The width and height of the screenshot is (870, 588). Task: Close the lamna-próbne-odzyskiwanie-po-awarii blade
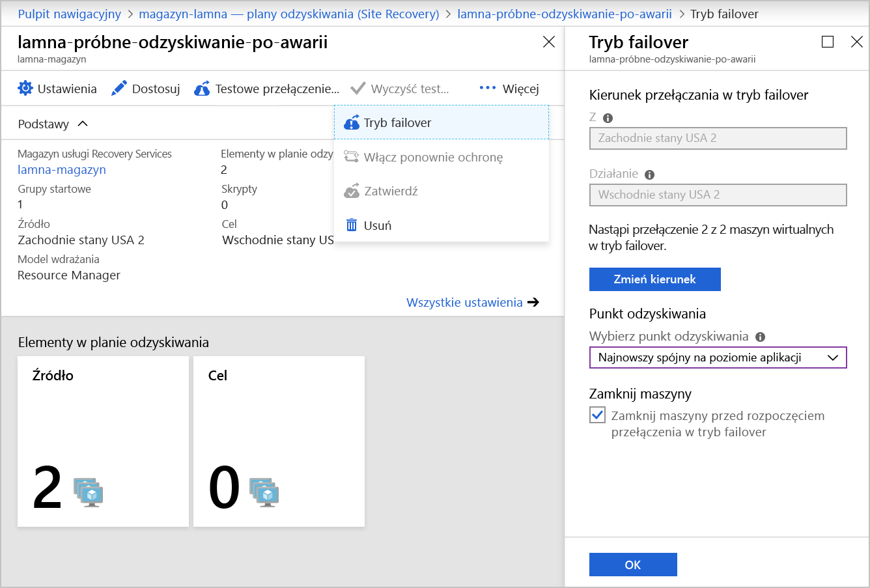[x=549, y=42]
